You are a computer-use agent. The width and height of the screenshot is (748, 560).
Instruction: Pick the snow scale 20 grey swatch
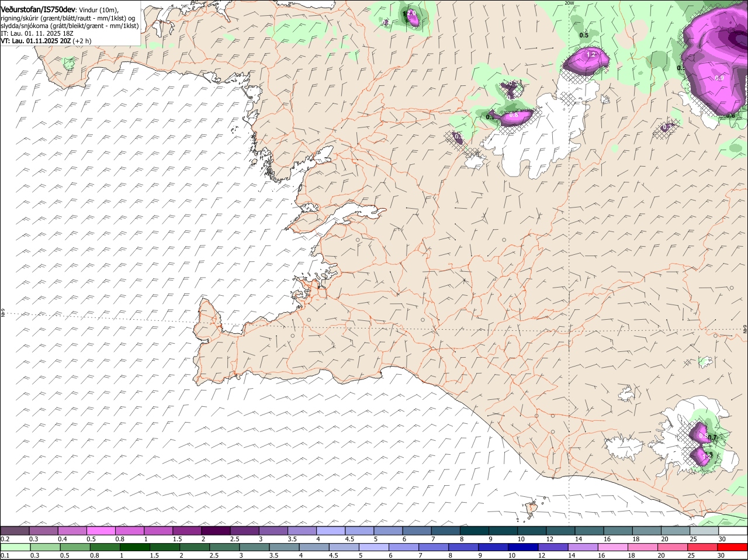coord(676,531)
